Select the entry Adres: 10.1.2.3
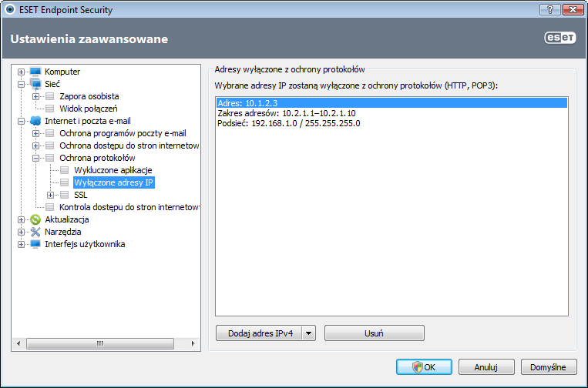This screenshot has width=588, height=388. point(391,103)
